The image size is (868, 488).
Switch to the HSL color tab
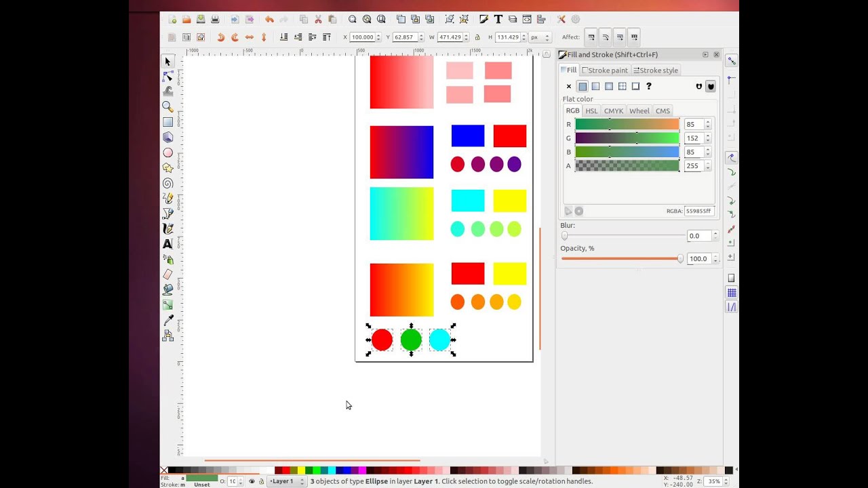(591, 111)
